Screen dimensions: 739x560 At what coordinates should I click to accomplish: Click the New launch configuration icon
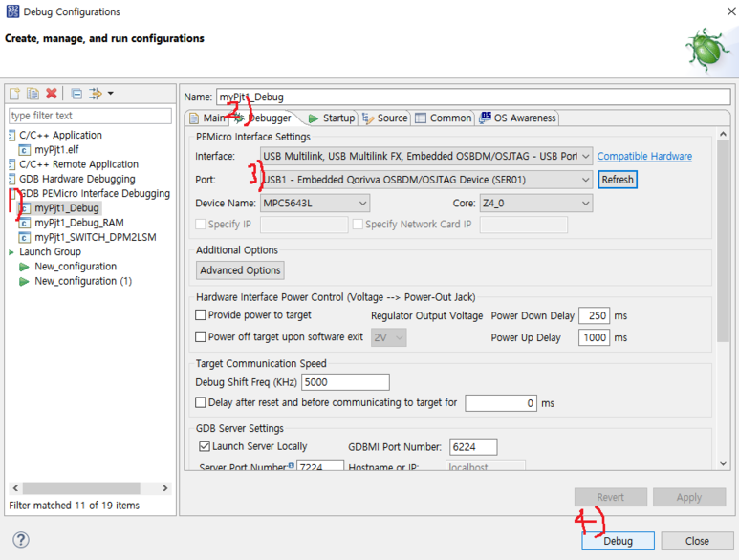tap(15, 94)
